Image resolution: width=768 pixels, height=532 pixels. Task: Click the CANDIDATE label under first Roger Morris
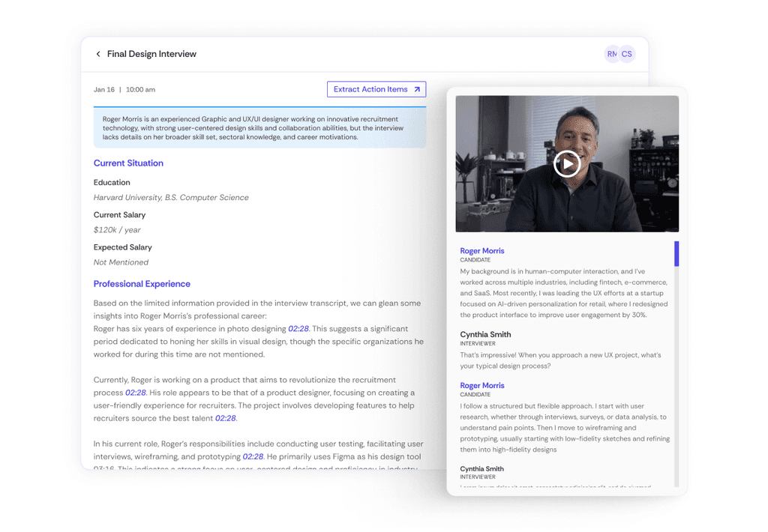pos(475,260)
